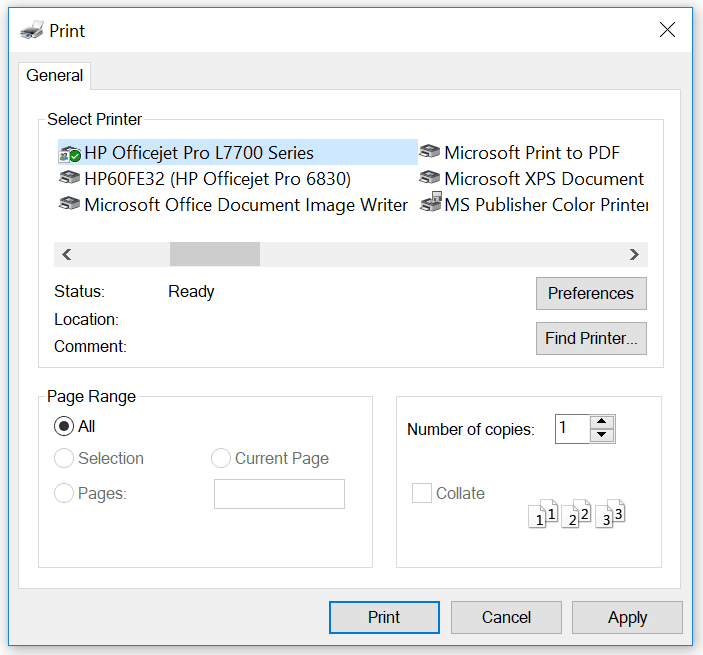Select the All page range radio button
This screenshot has height=655, width=703.
click(x=64, y=426)
